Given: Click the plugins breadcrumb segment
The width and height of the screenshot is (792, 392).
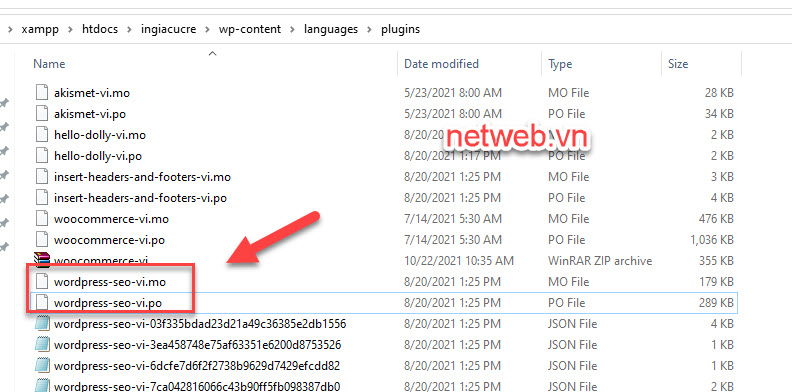Looking at the screenshot, I should (401, 29).
